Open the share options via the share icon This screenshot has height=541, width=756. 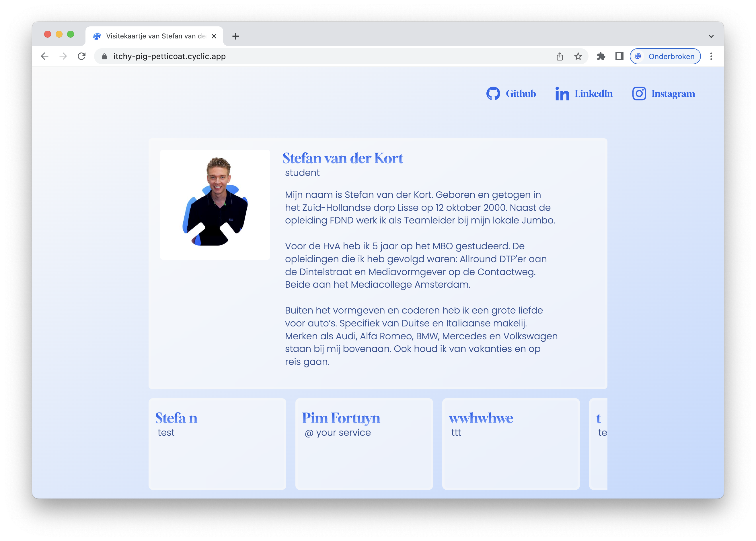coord(560,56)
